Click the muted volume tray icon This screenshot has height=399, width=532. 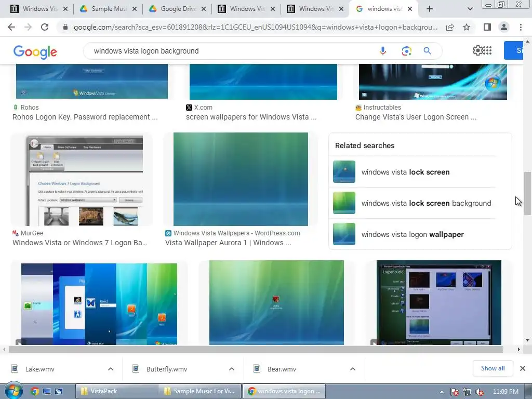click(480, 392)
